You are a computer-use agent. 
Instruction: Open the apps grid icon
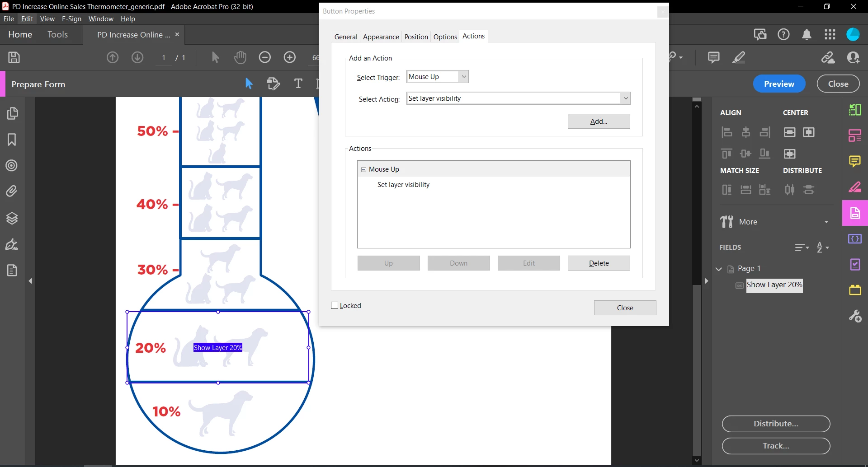tap(830, 34)
